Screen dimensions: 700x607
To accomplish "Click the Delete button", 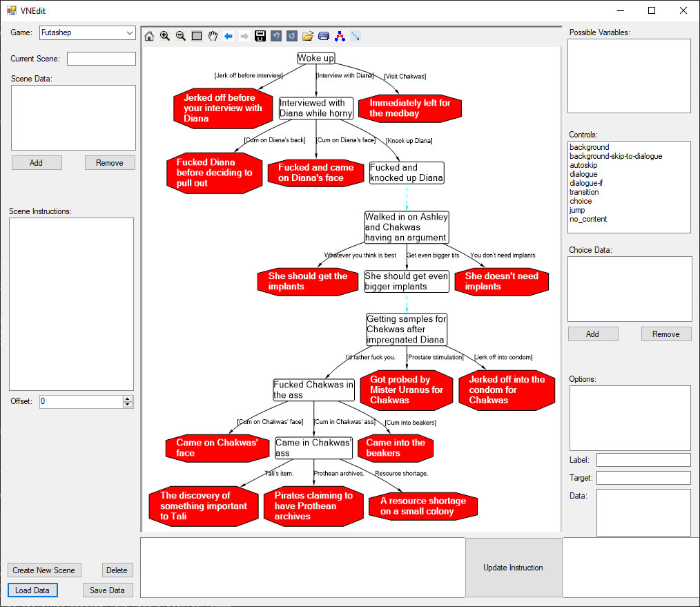I will [x=117, y=570].
